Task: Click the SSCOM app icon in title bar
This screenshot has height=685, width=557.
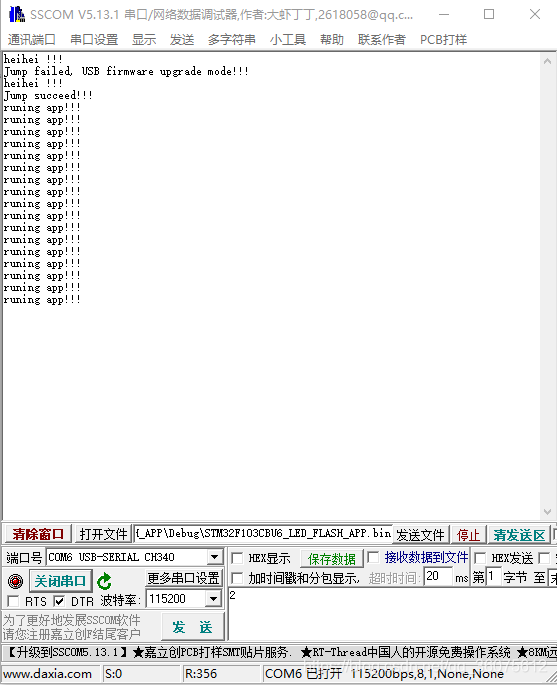Action: pyautogui.click(x=17, y=14)
